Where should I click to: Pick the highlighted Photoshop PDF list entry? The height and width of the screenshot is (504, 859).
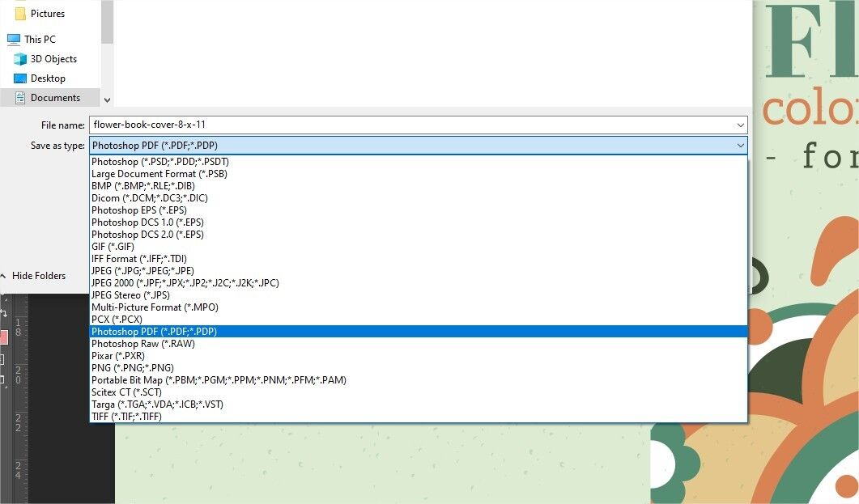[x=154, y=332]
